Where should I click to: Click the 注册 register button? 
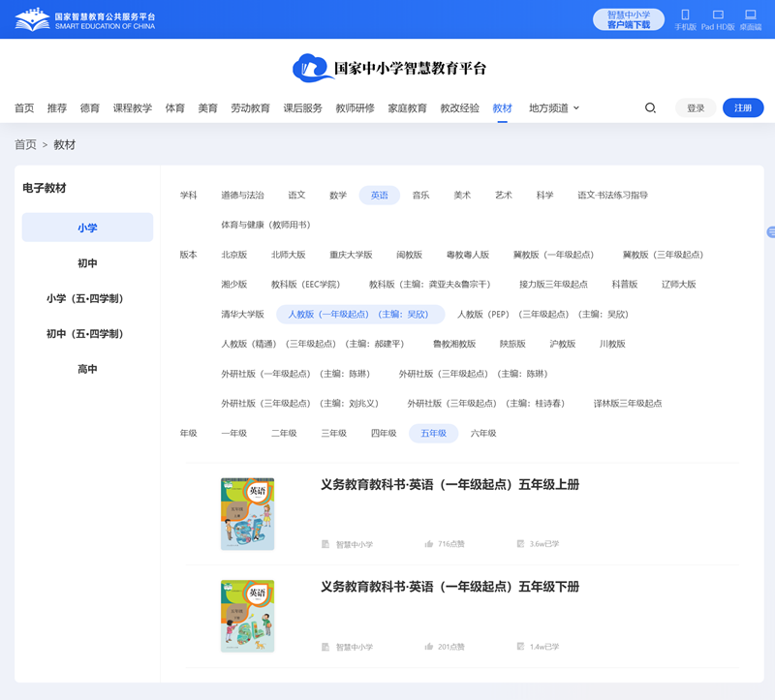tap(742, 108)
